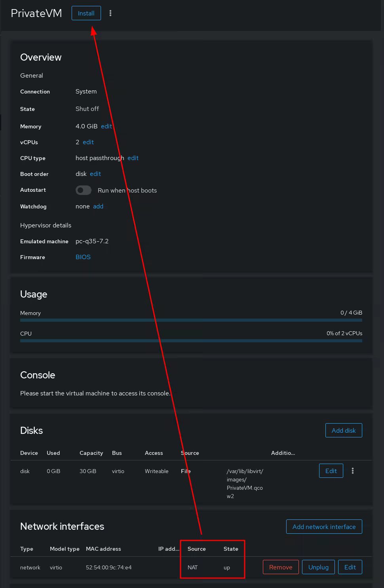Edit the CPU type setting

[x=133, y=158]
